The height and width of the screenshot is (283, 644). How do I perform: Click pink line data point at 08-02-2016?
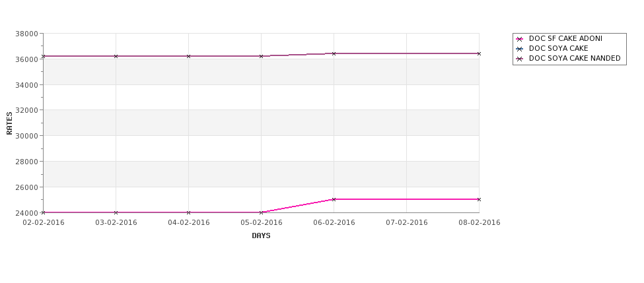click(479, 199)
